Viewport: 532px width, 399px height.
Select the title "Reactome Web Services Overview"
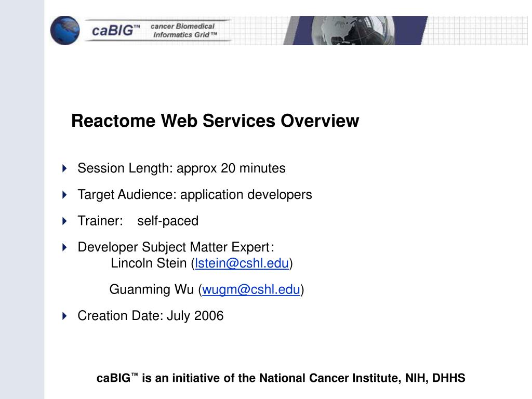[215, 121]
